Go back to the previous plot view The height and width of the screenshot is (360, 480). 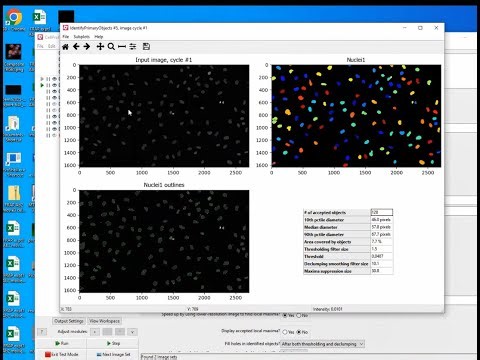pos(76,47)
